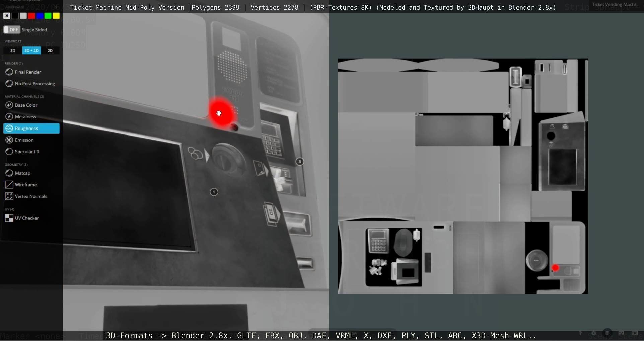Image resolution: width=644 pixels, height=341 pixels.
Task: Pick the yellow wireframe color swatch
Action: click(56, 16)
